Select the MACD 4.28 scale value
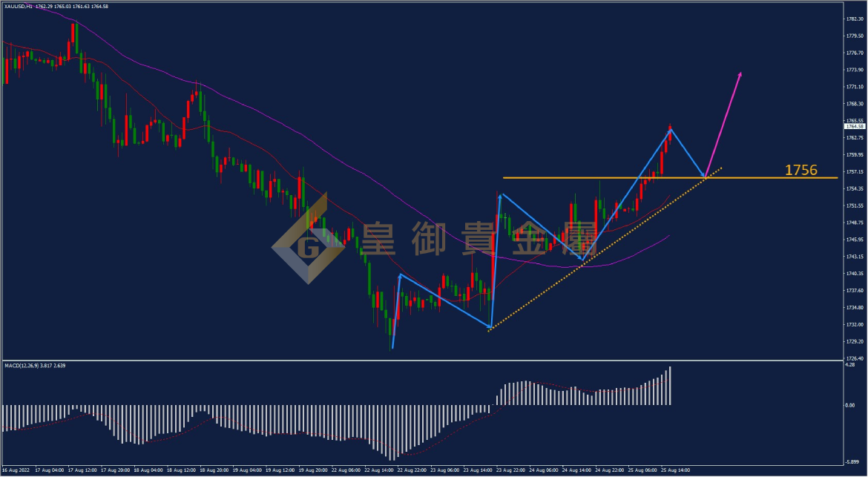The image size is (868, 477). tap(849, 365)
